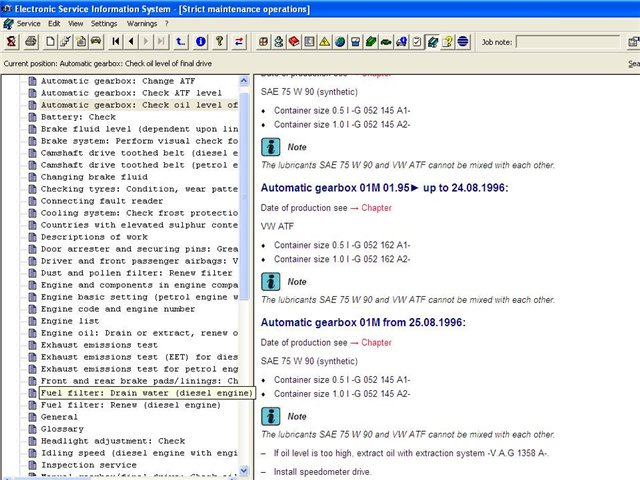Select 'Automatic gearbox: Change ATF' tree item

click(118, 81)
